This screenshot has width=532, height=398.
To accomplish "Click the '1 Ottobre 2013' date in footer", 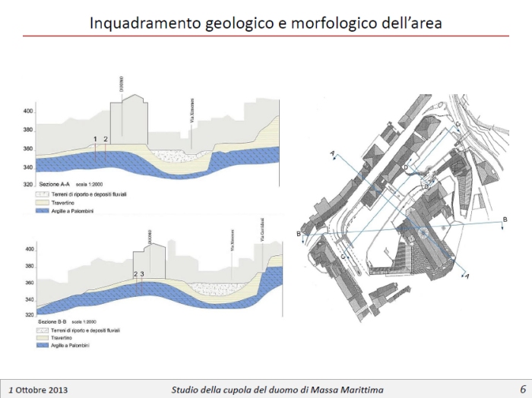I will click(38, 390).
